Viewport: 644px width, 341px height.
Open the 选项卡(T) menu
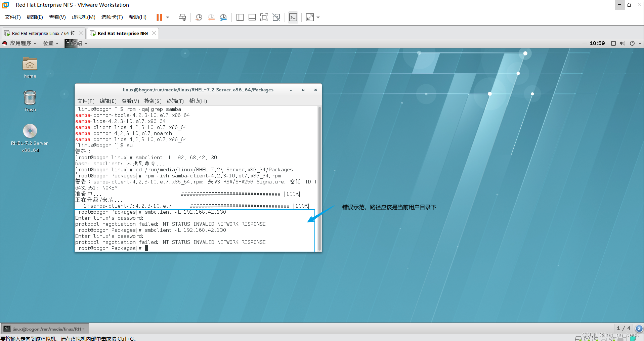[x=112, y=17]
